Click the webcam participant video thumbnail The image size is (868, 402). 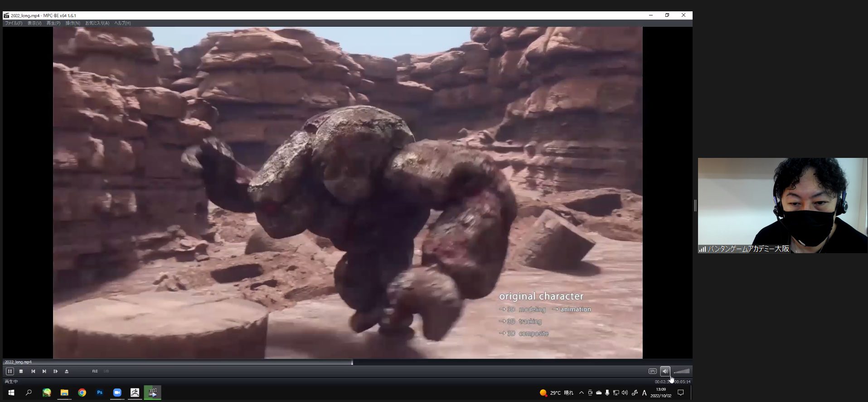coord(783,206)
